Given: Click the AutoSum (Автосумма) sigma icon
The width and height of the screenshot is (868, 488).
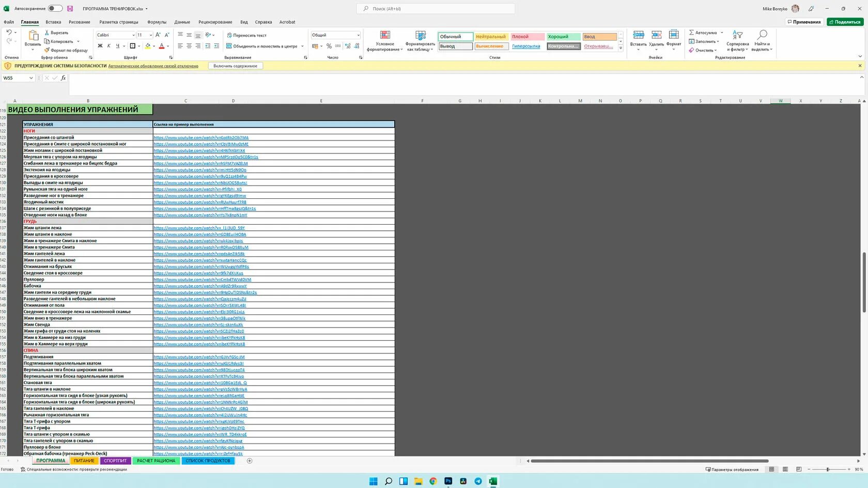Looking at the screenshot, I should pos(691,33).
